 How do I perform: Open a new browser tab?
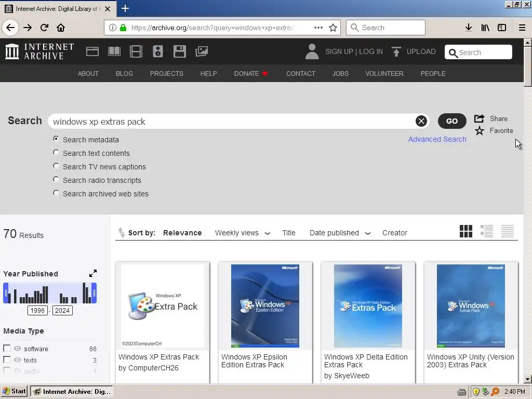(125, 8)
